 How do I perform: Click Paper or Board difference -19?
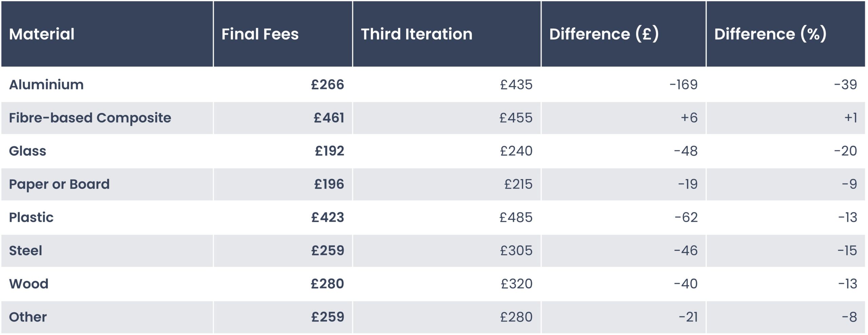(x=688, y=184)
